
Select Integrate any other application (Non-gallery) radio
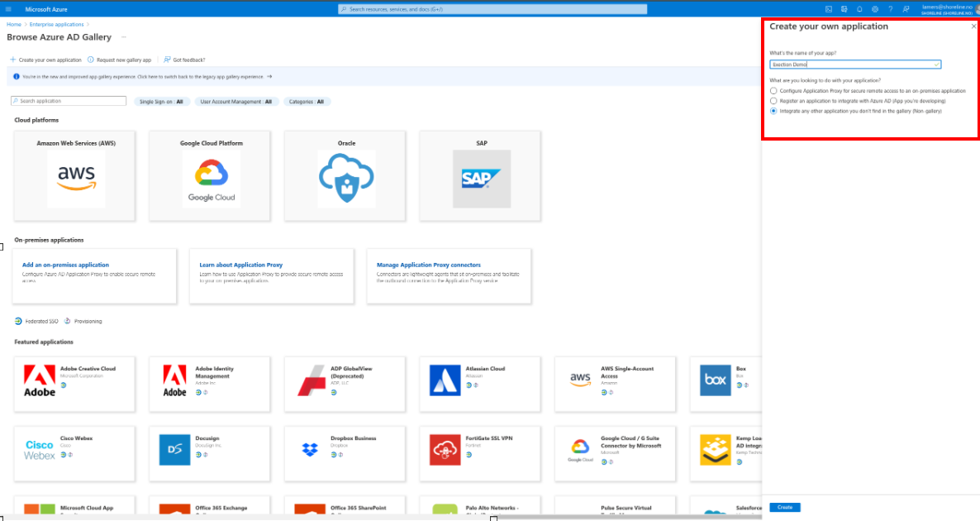773,112
